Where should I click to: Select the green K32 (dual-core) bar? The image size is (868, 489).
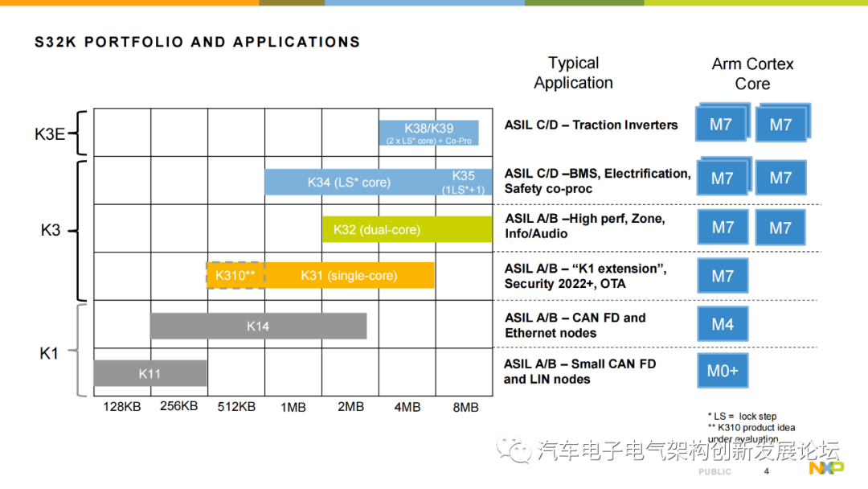click(x=407, y=229)
